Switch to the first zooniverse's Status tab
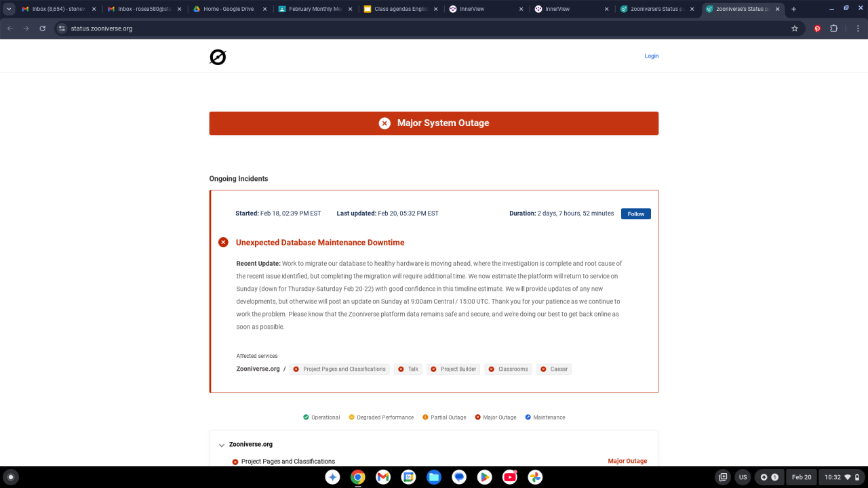This screenshot has height=488, width=868. (657, 9)
